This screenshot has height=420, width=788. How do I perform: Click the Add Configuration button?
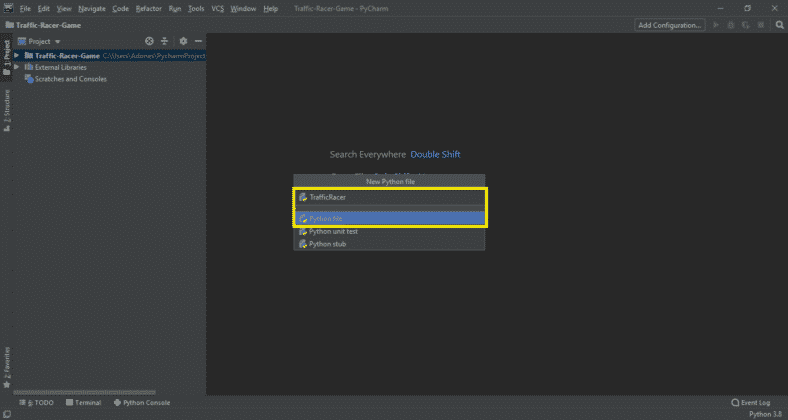tap(670, 24)
